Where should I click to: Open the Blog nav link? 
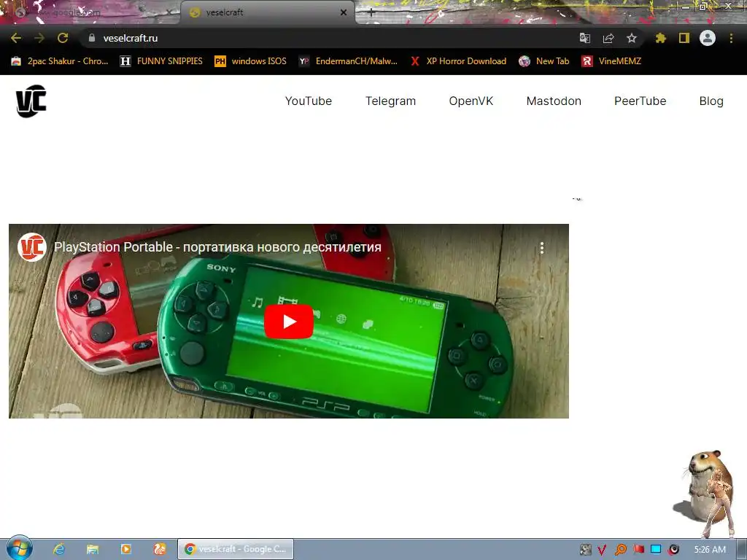pos(711,101)
